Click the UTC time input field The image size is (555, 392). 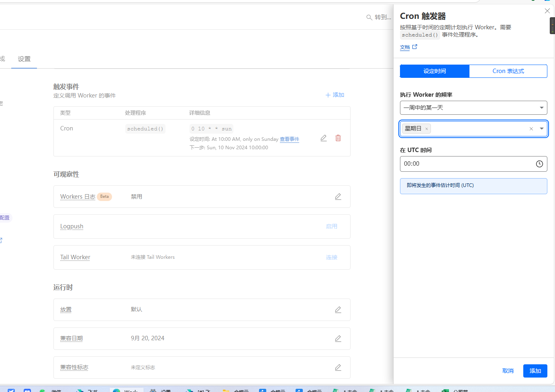point(466,164)
